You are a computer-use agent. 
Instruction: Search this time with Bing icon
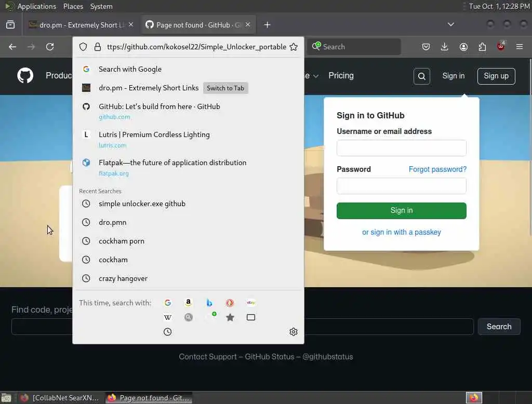point(209,303)
